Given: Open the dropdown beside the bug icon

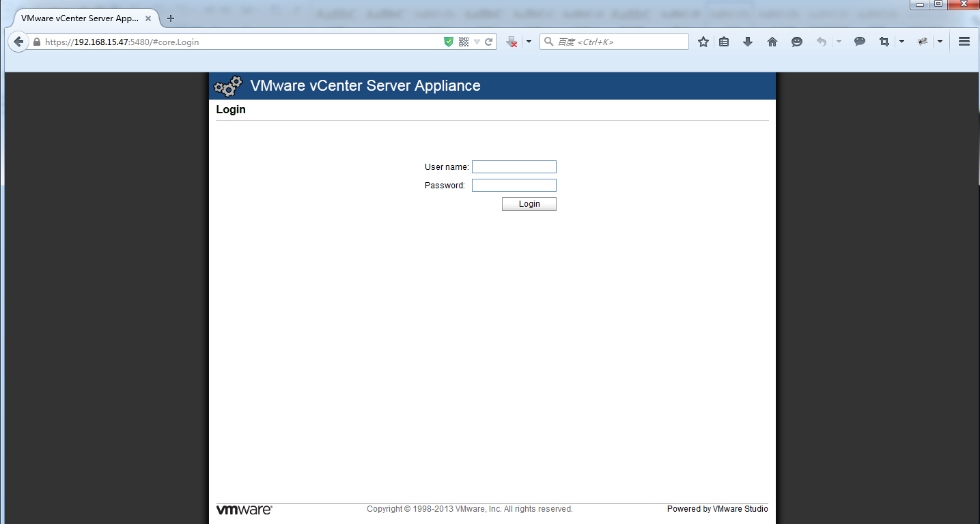Looking at the screenshot, I should [940, 42].
